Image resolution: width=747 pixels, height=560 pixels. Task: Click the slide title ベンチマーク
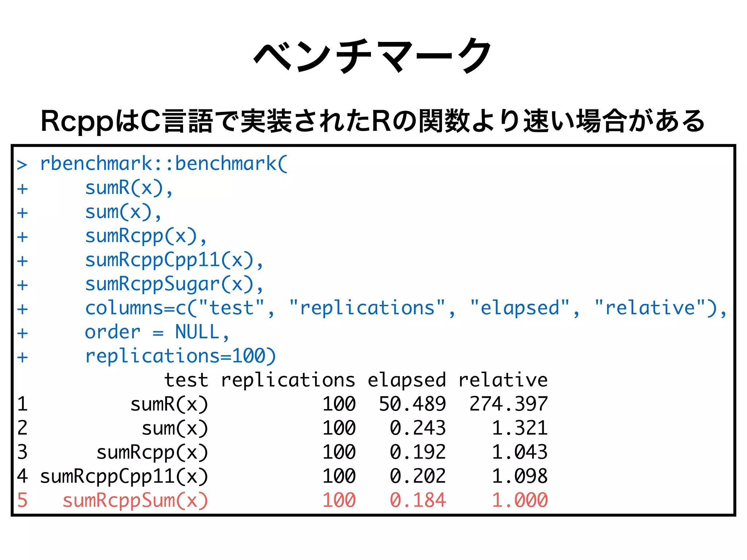point(373,55)
